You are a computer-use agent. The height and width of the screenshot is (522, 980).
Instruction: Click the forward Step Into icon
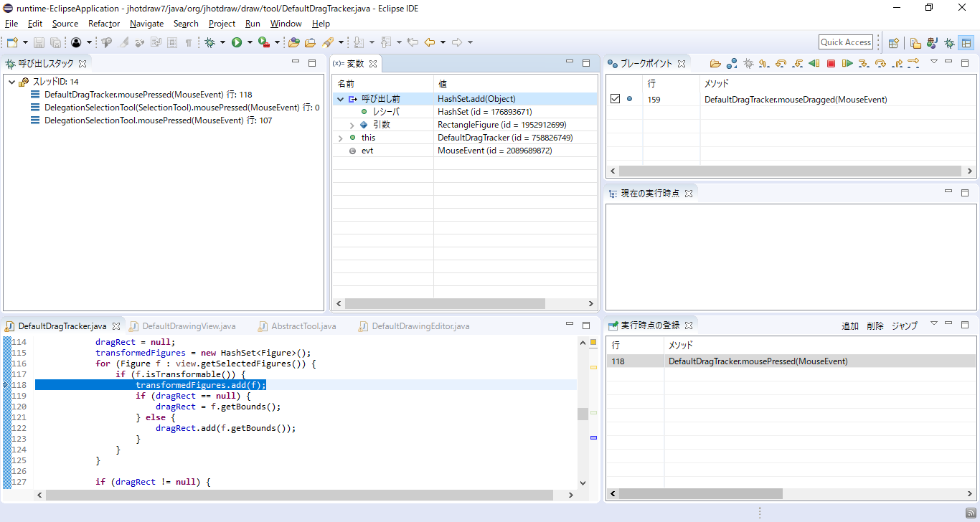[864, 63]
